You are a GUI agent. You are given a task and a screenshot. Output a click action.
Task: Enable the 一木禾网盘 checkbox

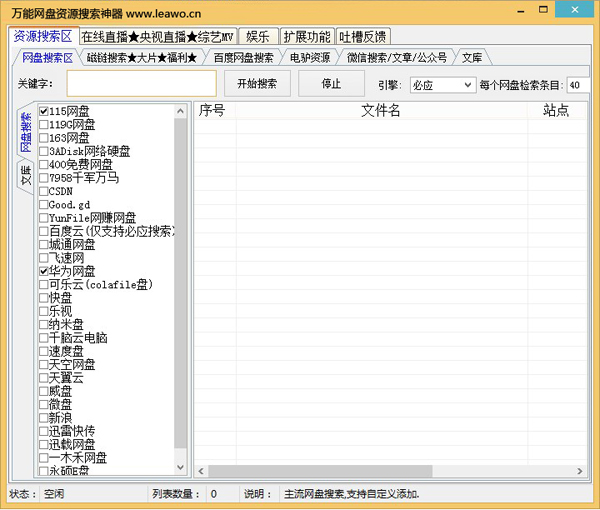(x=43, y=458)
